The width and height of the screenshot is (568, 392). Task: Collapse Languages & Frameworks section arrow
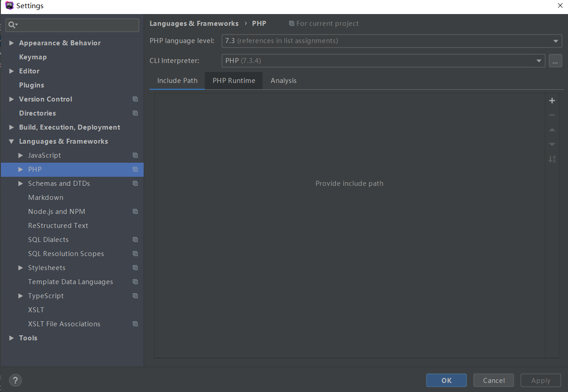point(12,141)
